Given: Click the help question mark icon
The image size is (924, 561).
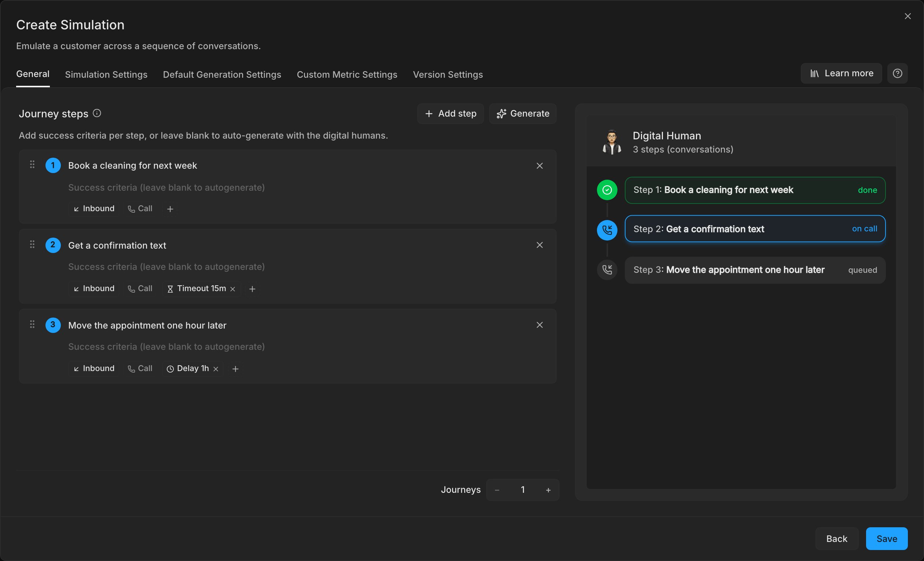Looking at the screenshot, I should [897, 73].
